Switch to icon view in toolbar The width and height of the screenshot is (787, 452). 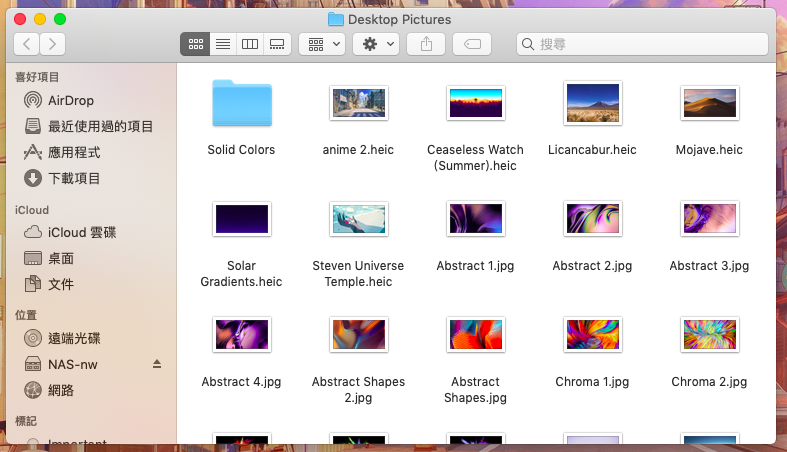point(195,44)
